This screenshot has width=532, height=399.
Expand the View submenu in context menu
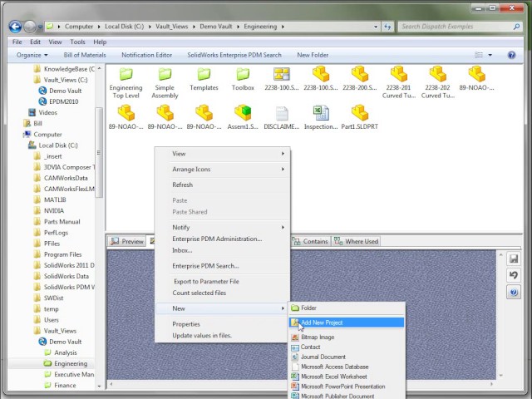tap(223, 154)
